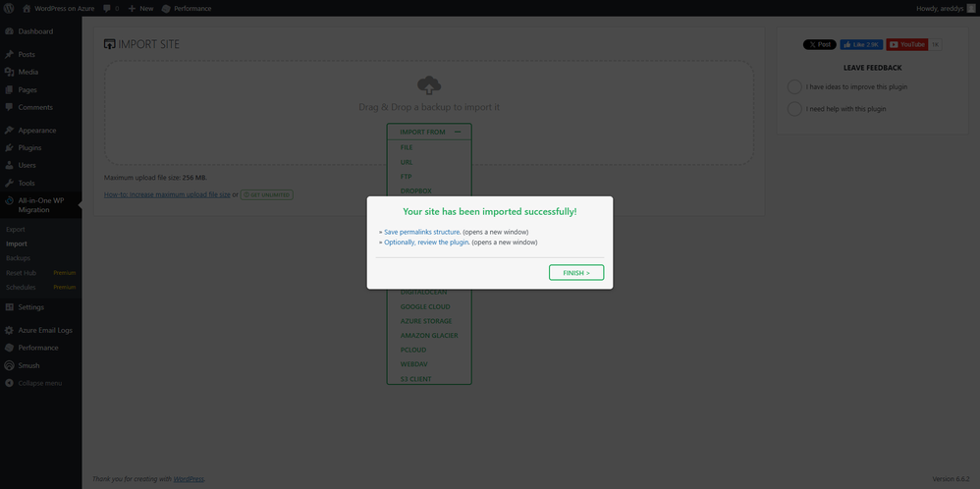
Task: Choose GOOGLE CLOUD import source
Action: click(x=425, y=306)
